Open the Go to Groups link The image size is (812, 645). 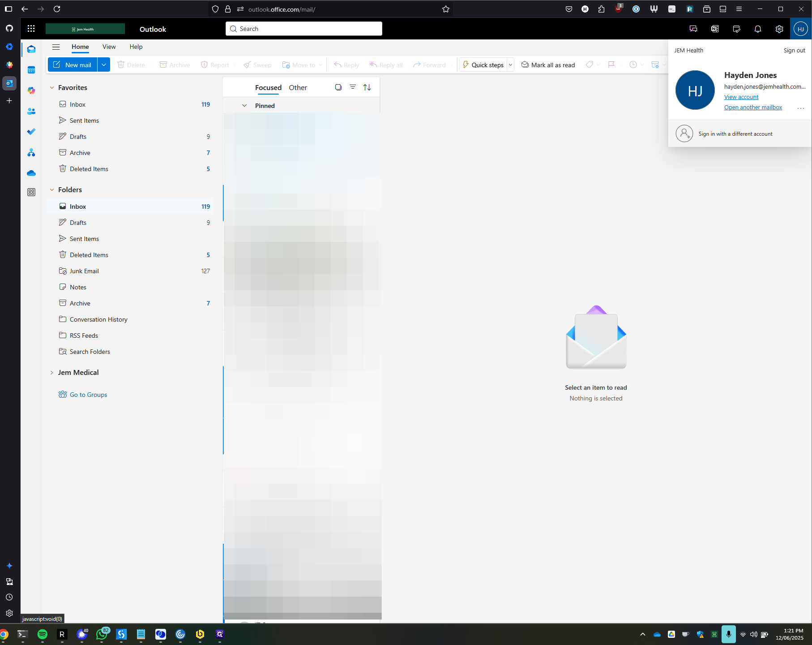88,395
